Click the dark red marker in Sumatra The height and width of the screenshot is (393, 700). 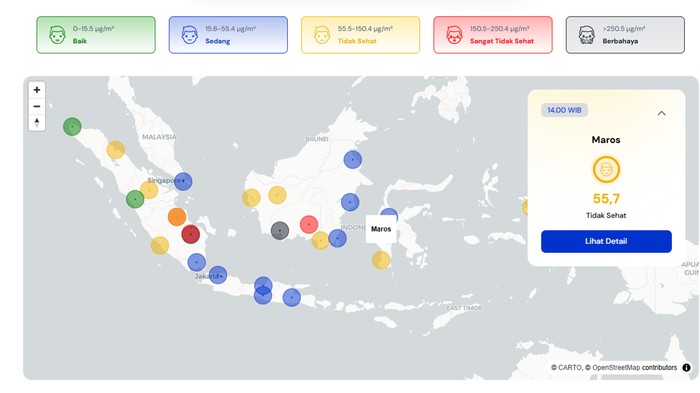(x=191, y=234)
